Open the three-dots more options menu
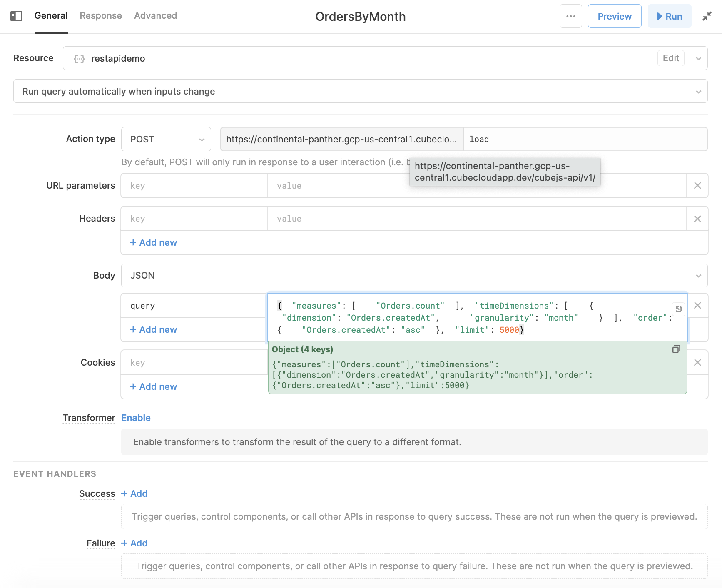 tap(570, 16)
